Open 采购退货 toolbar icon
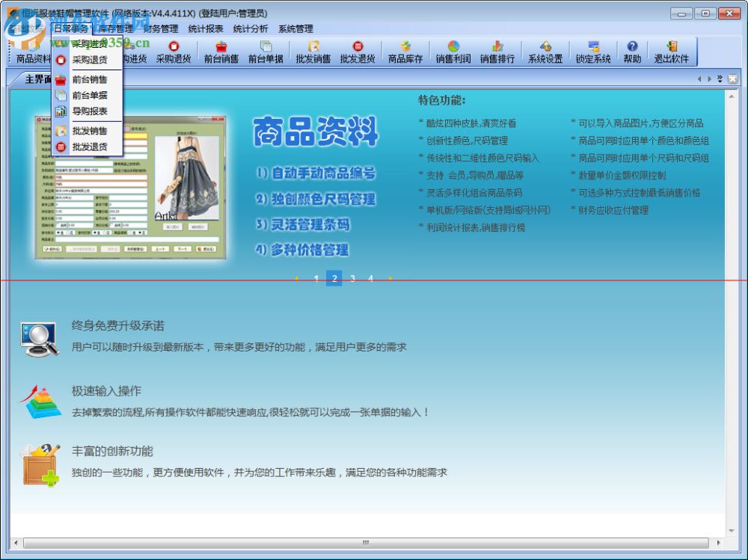Screen dimensions: 748x560 coord(174,52)
